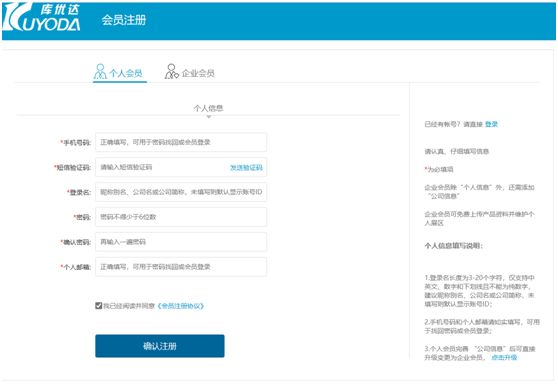Click the 短信验证码 input field
This screenshot has width=558, height=384.
(181, 167)
